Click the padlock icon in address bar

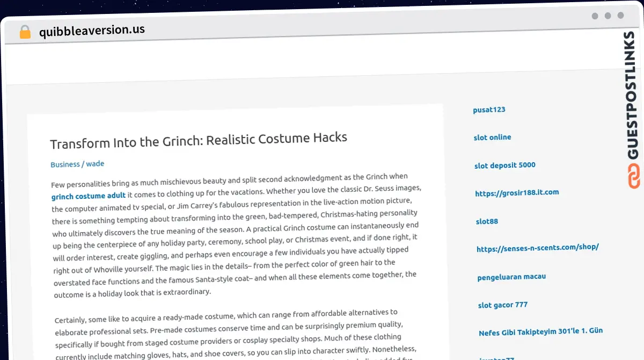pos(25,32)
